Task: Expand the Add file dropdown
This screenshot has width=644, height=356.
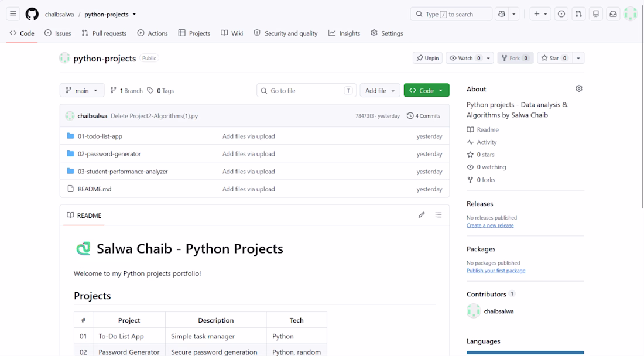Action: (380, 90)
